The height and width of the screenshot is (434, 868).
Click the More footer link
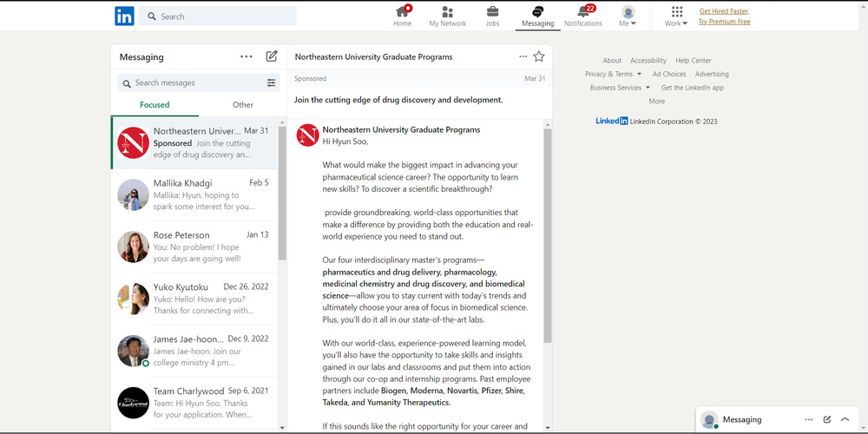click(657, 102)
